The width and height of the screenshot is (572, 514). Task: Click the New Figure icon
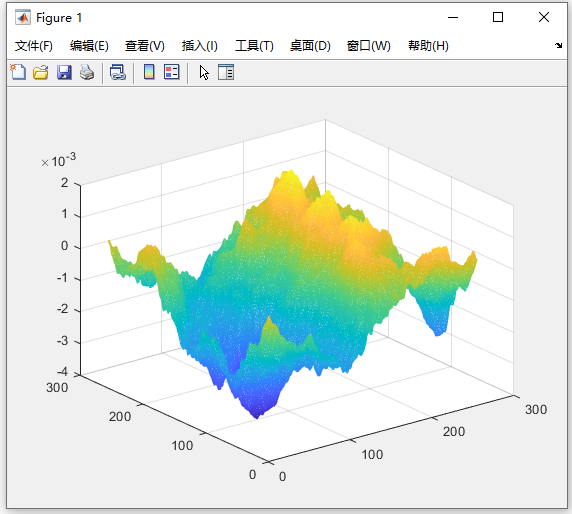point(18,72)
